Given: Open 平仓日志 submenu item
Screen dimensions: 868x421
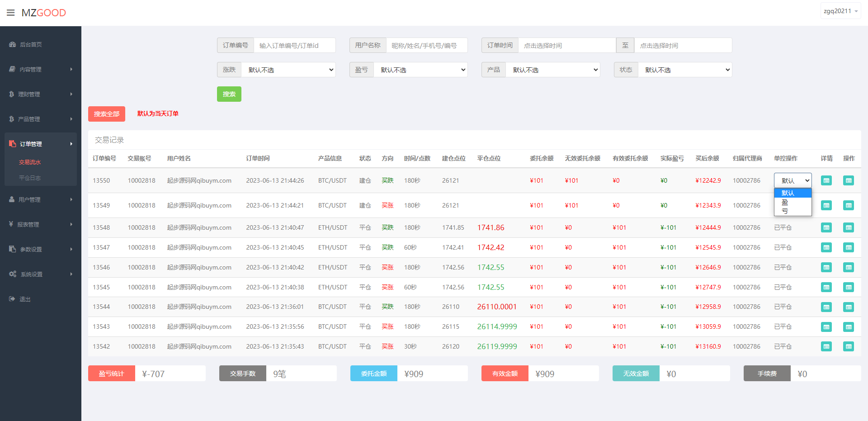Looking at the screenshot, I should pos(30,178).
